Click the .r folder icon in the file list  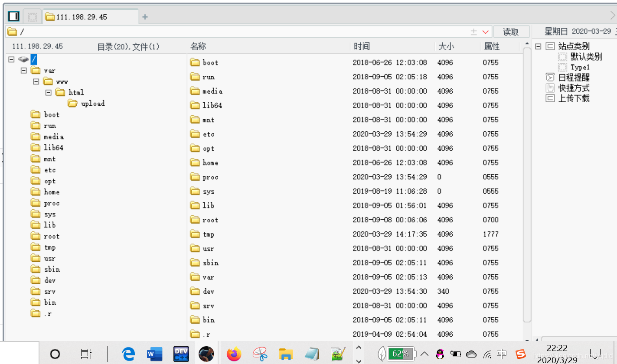[195, 334]
